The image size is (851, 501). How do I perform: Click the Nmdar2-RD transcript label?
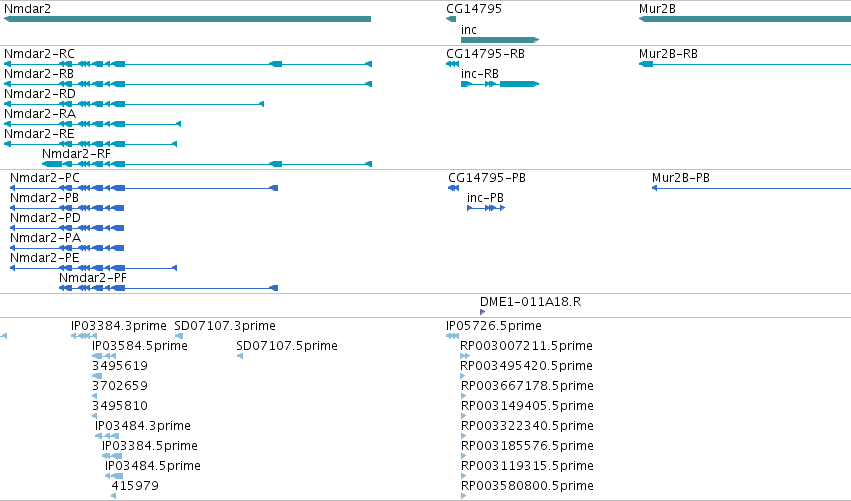click(40, 94)
